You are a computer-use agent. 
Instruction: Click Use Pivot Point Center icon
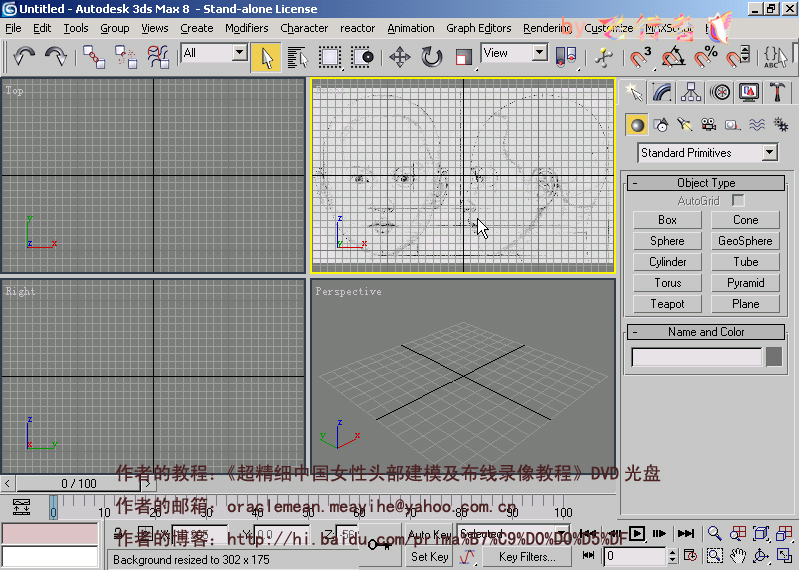coord(566,57)
